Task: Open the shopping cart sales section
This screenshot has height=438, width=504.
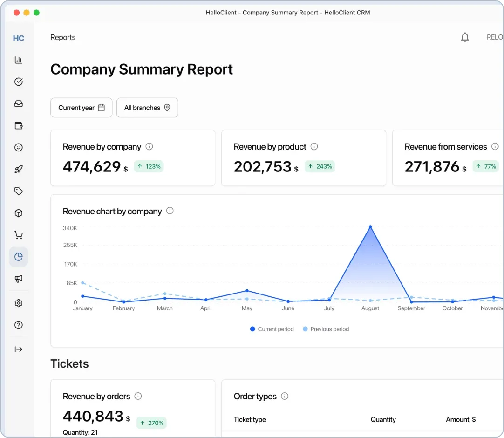Action: click(19, 235)
